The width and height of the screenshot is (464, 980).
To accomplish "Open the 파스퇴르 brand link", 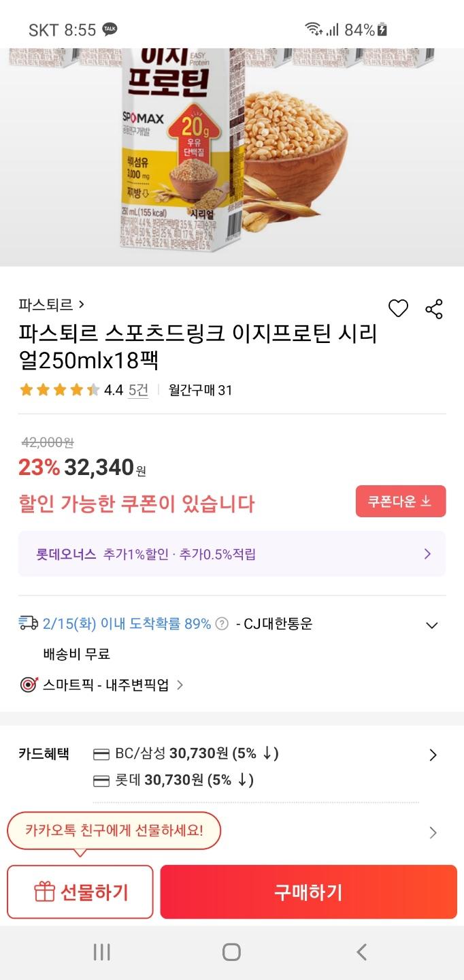I will click(52, 304).
